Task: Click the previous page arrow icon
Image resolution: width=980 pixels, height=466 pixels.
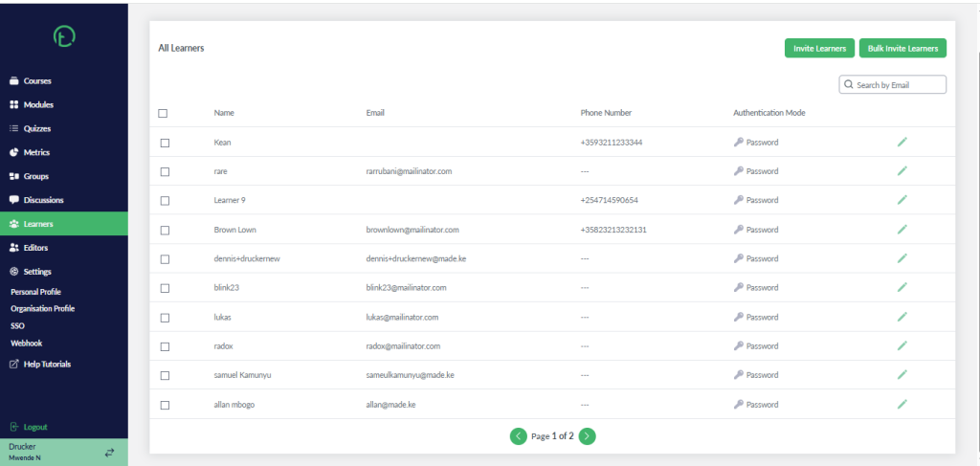Action: 518,436
